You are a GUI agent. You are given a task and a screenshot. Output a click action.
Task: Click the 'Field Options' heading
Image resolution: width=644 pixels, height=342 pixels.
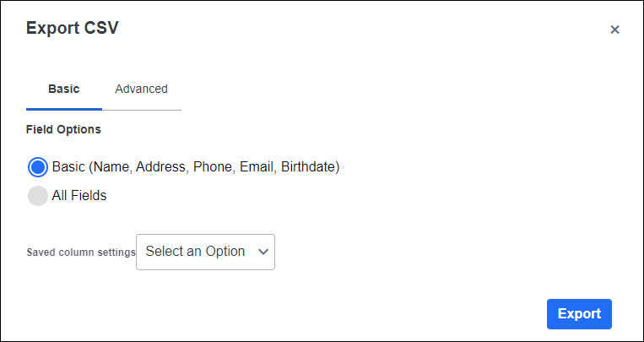(64, 130)
